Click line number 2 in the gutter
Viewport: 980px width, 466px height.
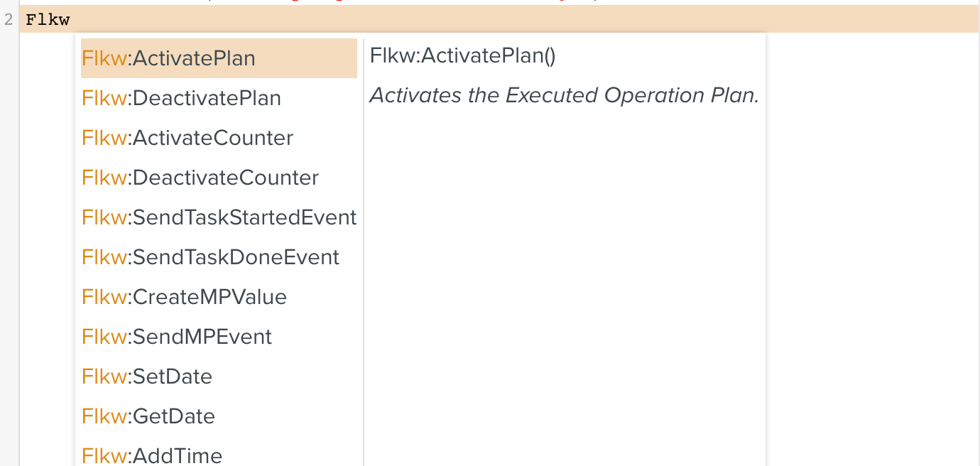(9, 20)
